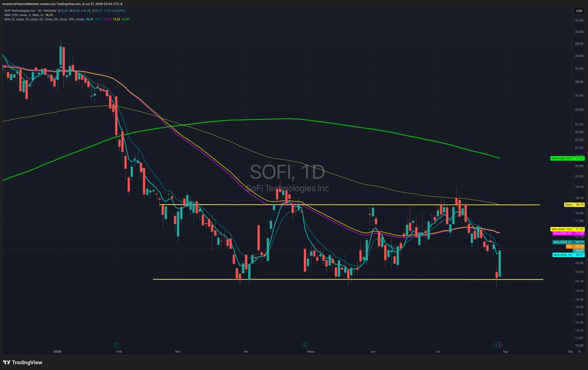Select the lower yellow horizontal support line
The width and height of the screenshot is (588, 370).
(348, 279)
